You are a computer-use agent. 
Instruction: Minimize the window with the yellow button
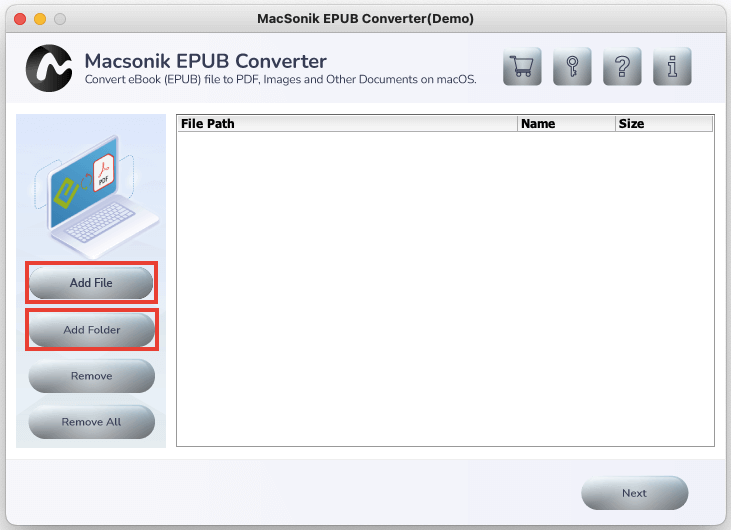(x=40, y=19)
